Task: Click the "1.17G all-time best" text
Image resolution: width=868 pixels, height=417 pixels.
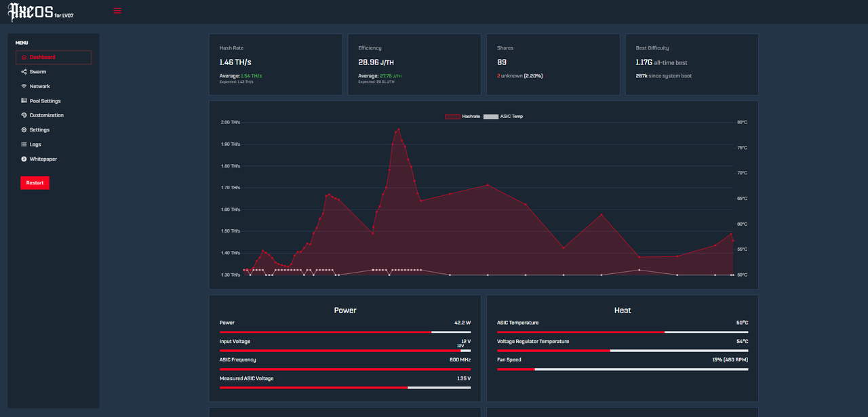Action: click(x=661, y=62)
